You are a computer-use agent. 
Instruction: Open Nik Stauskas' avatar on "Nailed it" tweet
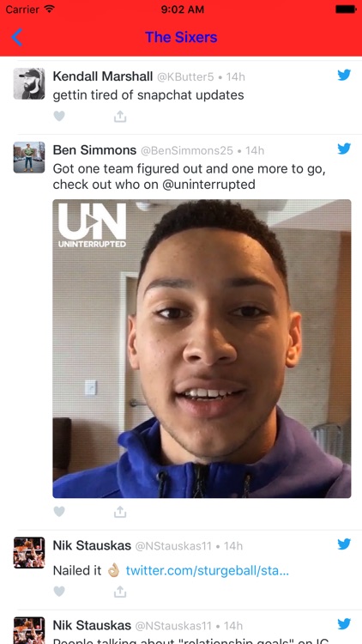pos(29,553)
